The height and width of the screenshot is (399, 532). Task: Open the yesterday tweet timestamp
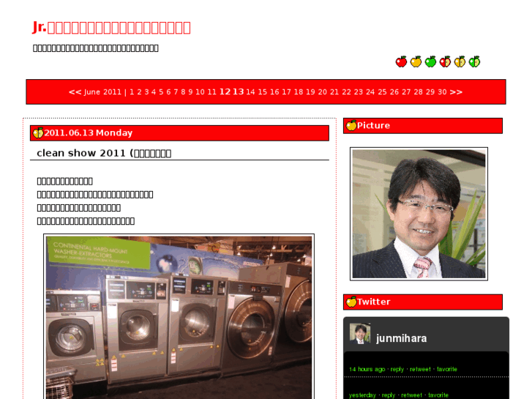(362, 395)
